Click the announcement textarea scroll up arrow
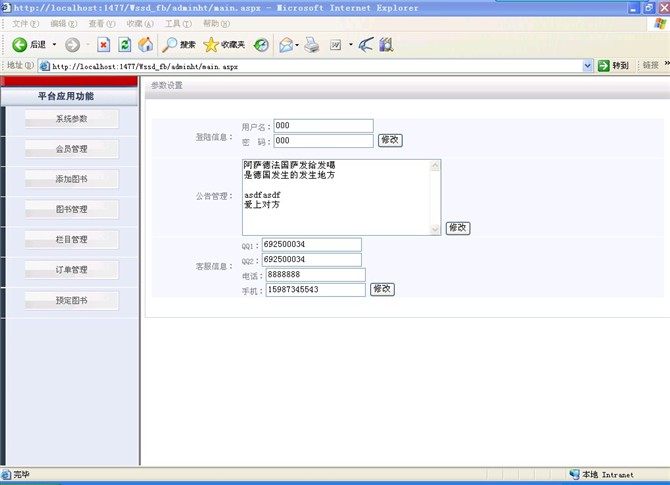670x485 pixels. pos(435,166)
